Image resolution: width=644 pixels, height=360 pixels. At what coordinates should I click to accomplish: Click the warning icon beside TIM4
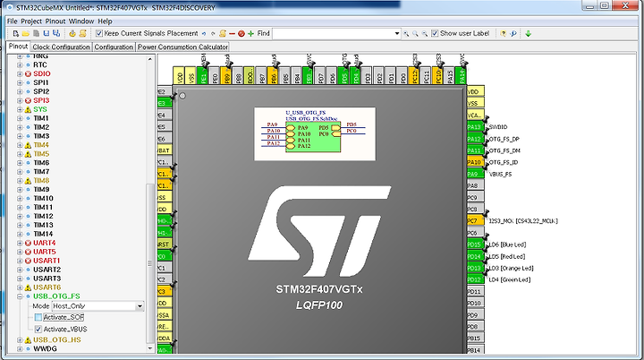[x=28, y=145]
